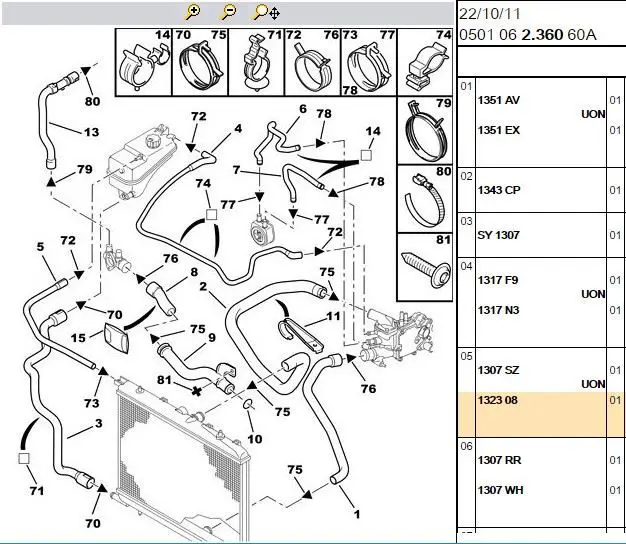Screen dimensions: 626x544
Task: Select bracket clip thumbnail 74
Action: (x=424, y=62)
